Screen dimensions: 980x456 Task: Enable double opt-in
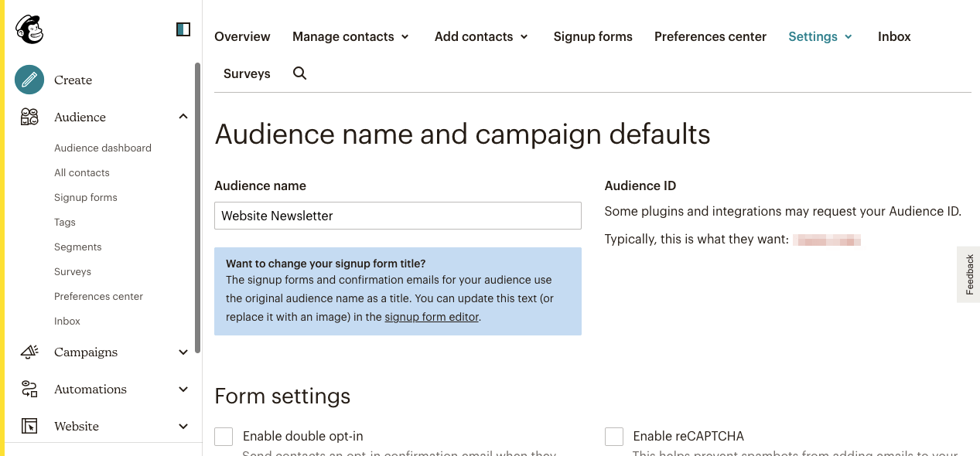[x=224, y=436]
